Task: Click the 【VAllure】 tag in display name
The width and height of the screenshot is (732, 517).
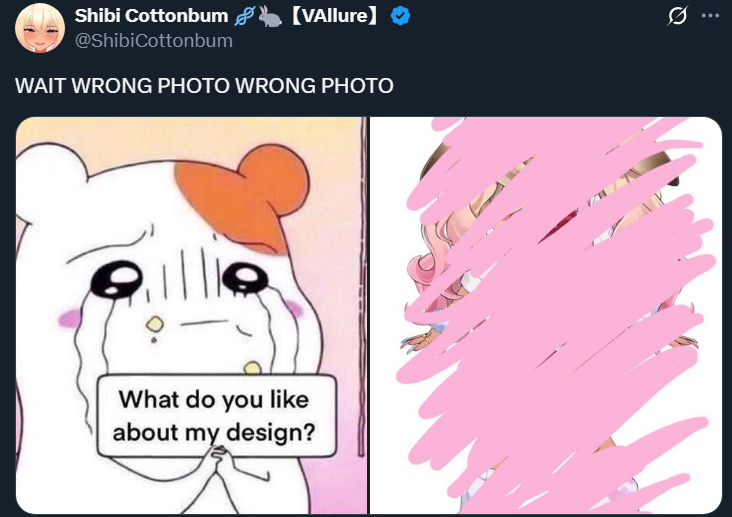Action: 334,16
